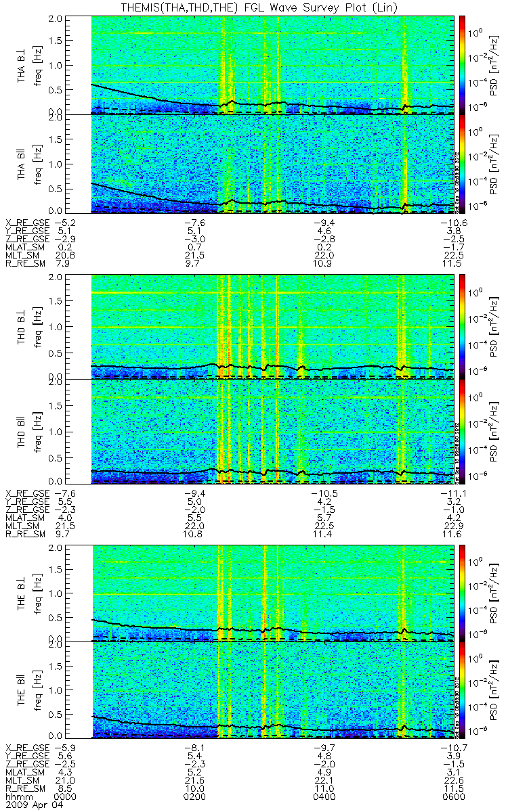This screenshot has height=812, width=508.
Task: Click the PSD color bar beside THA B-parallel panel
Action: [x=463, y=164]
